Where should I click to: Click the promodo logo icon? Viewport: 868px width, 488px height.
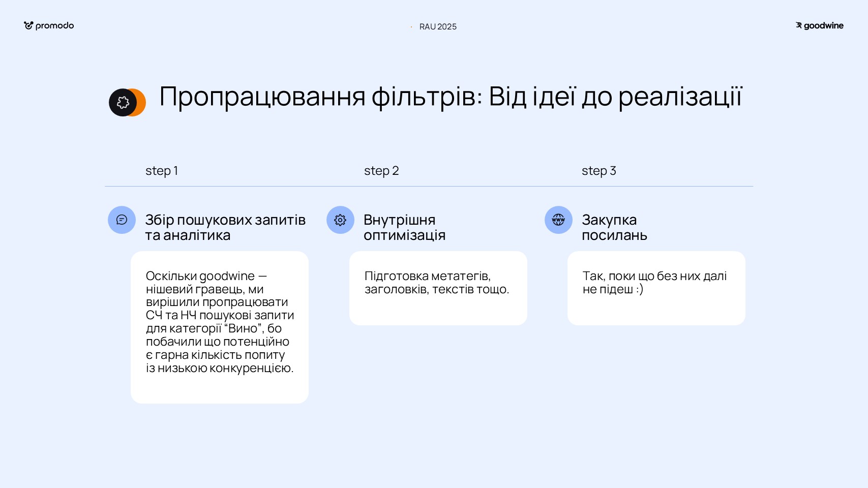[28, 25]
